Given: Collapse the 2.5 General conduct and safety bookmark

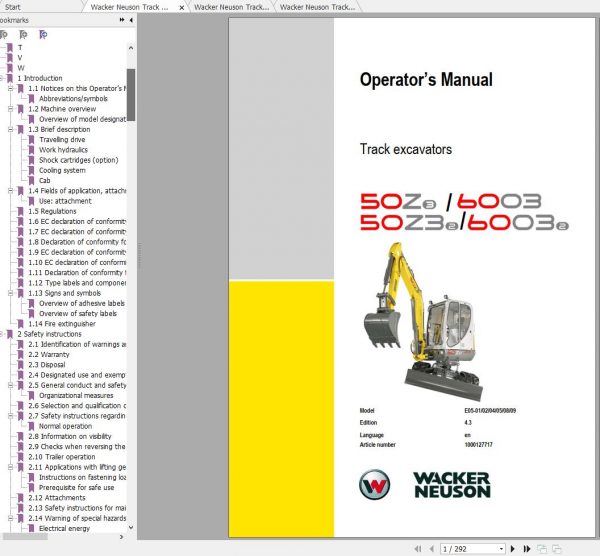Looking at the screenshot, I should click(11, 385).
